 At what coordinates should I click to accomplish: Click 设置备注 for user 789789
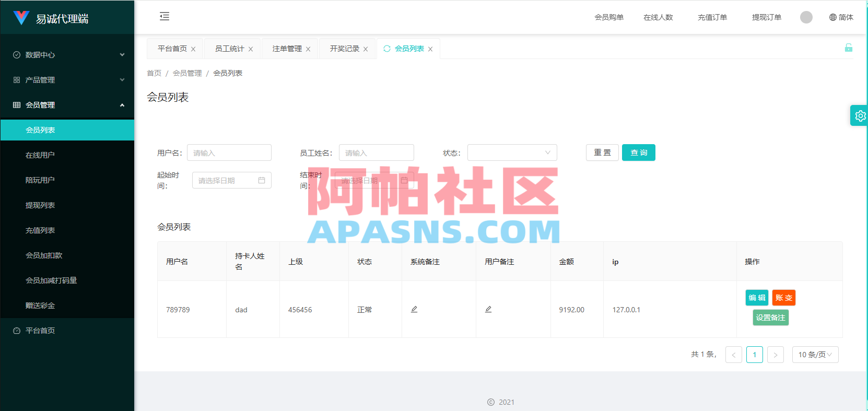[x=771, y=318]
